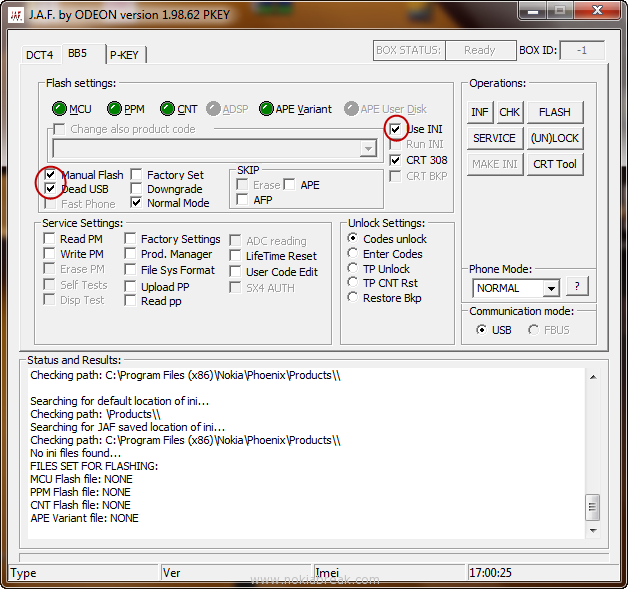Uncheck the Manual Flash checkbox

[50, 174]
